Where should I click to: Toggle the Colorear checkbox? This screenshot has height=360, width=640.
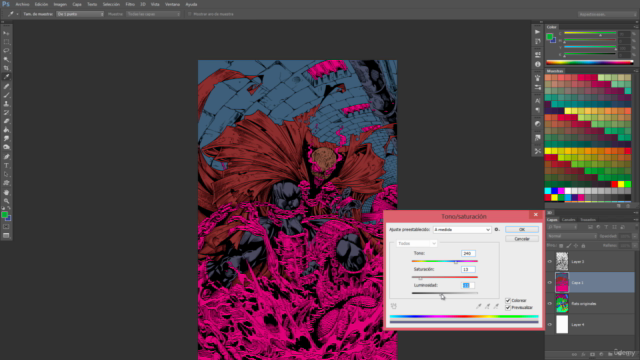508,300
